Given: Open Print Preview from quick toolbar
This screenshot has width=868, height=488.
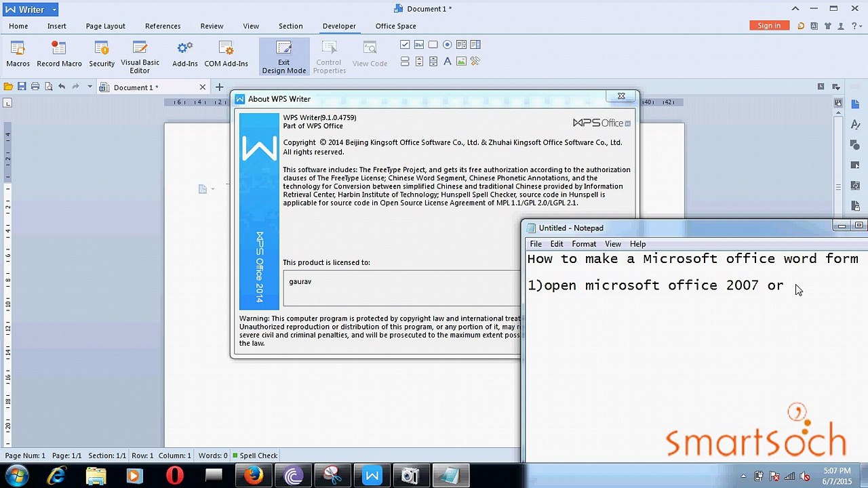Looking at the screenshot, I should pos(48,87).
